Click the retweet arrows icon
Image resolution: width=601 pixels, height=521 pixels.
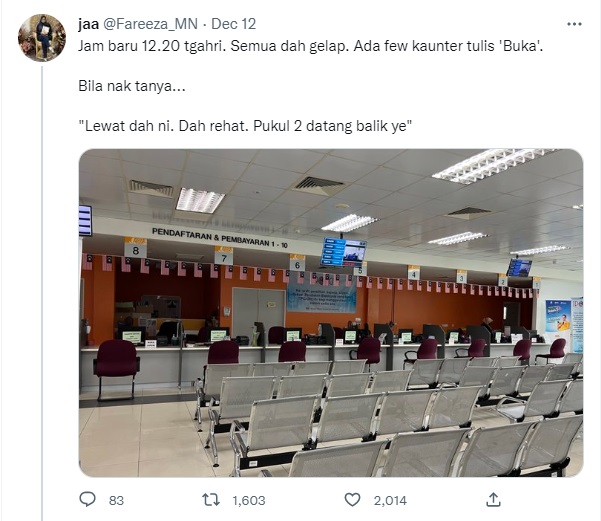click(x=211, y=500)
